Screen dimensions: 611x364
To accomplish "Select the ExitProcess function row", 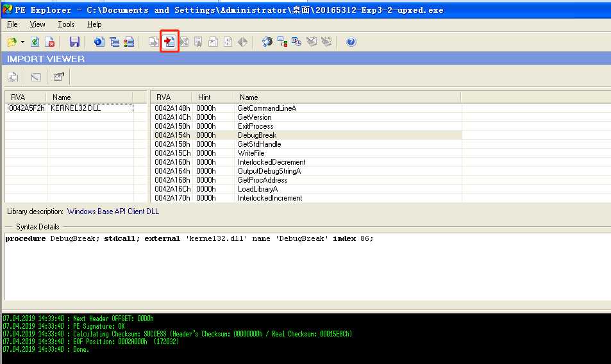I will coord(306,126).
